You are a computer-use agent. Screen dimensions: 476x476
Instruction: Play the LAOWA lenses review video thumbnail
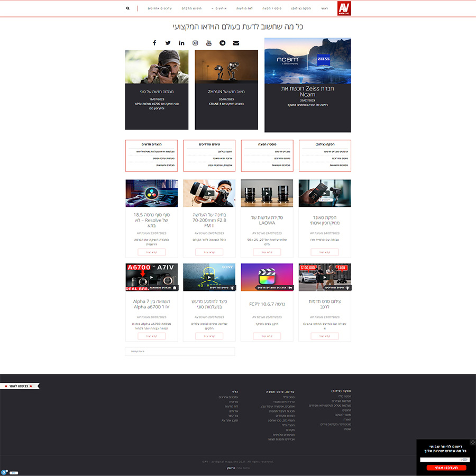pos(267,193)
